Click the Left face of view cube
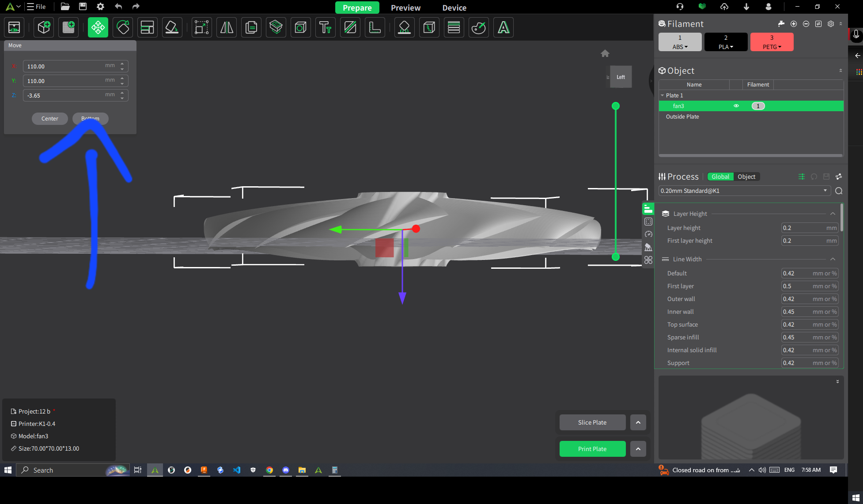This screenshot has height=504, width=863. [621, 77]
